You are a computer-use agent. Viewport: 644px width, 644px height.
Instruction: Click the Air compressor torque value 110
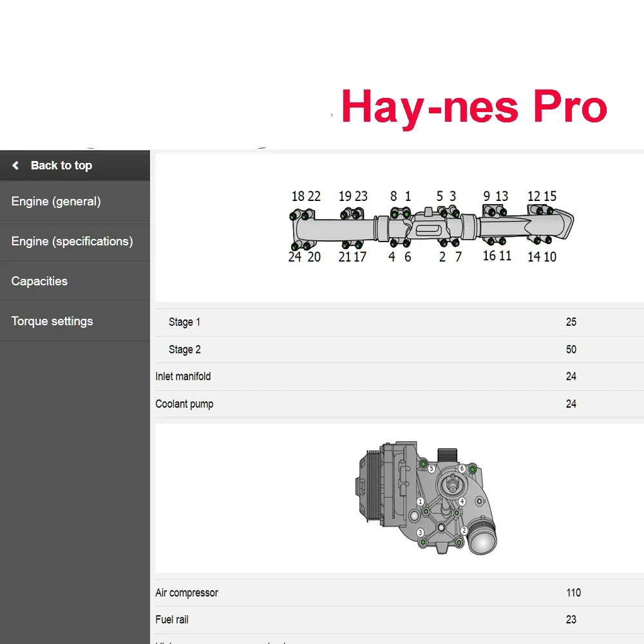click(x=573, y=592)
